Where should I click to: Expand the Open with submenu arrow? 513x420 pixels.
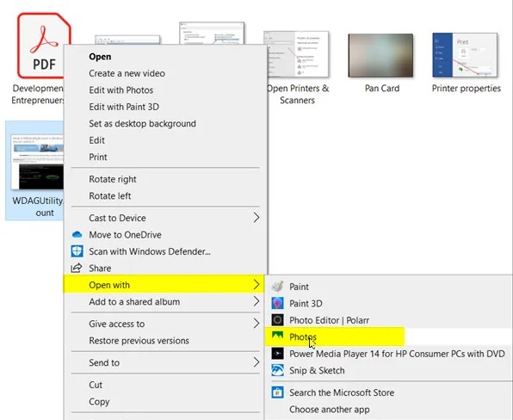(x=256, y=285)
